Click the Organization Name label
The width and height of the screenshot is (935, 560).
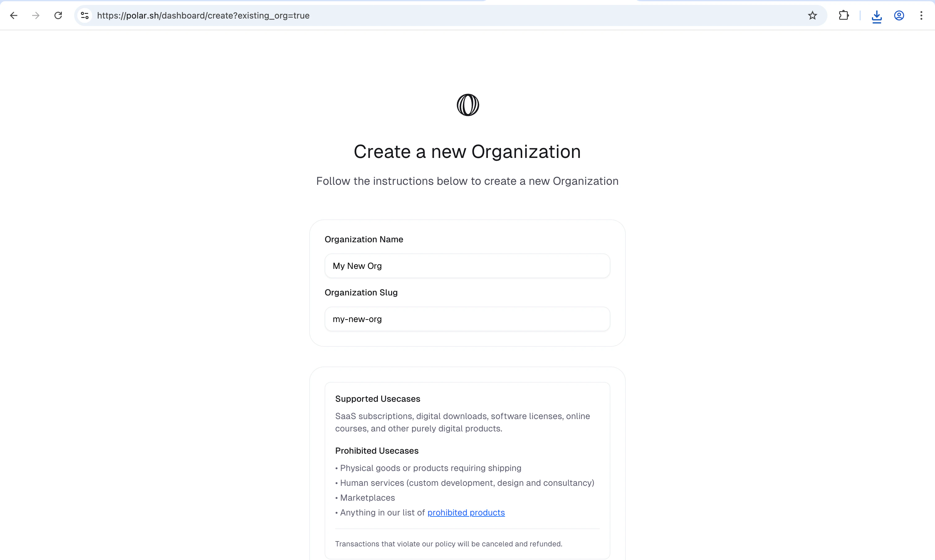tap(364, 239)
